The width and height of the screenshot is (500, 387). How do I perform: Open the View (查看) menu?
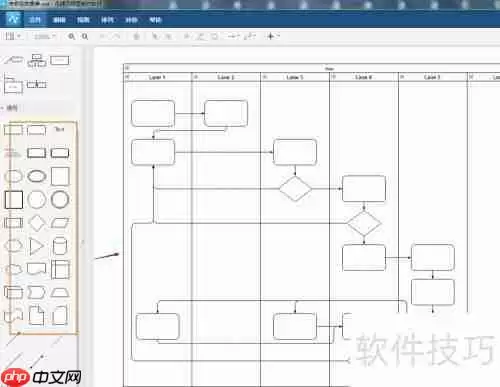coord(83,20)
